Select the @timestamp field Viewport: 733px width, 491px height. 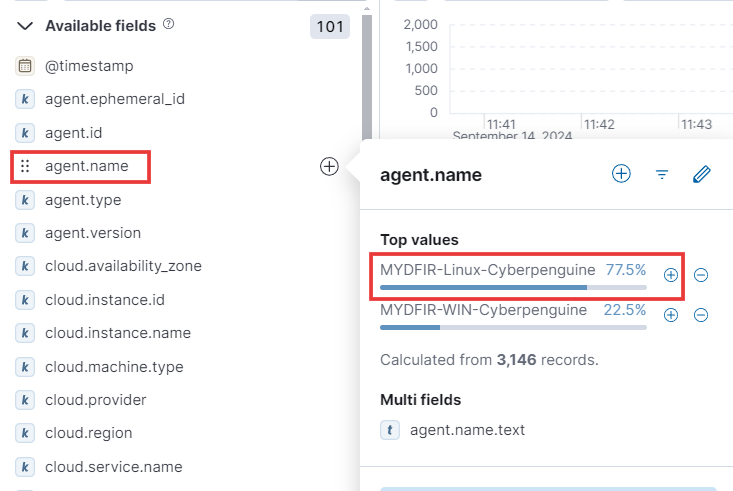[89, 66]
